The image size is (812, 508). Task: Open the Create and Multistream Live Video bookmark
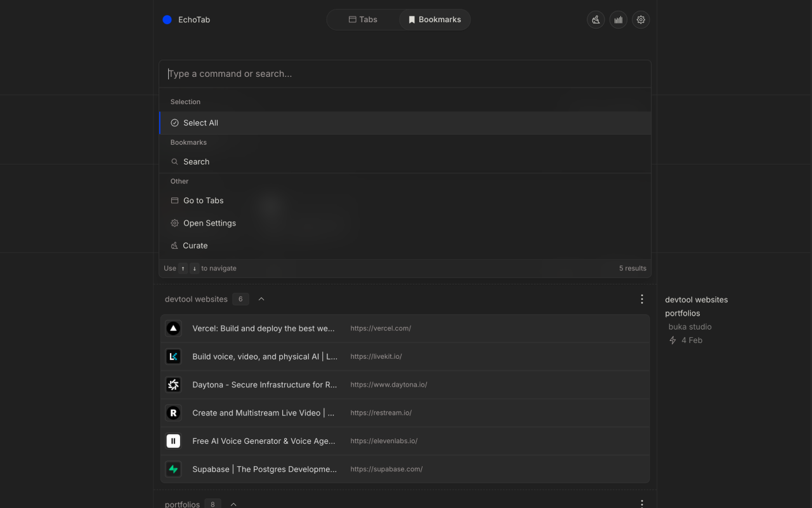click(263, 413)
